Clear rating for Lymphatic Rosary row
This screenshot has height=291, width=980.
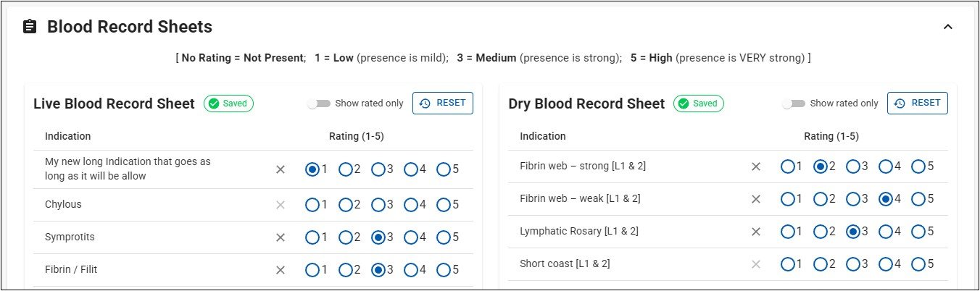pyautogui.click(x=755, y=232)
